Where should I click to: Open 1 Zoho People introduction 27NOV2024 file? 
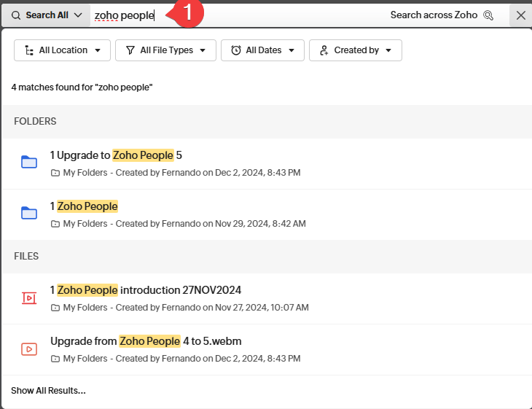click(x=146, y=290)
